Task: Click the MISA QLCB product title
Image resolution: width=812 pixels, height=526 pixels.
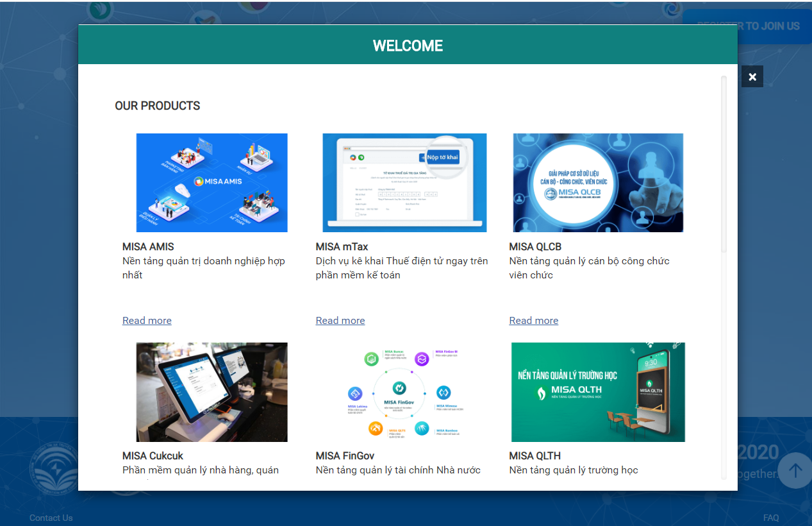Action: tap(535, 247)
